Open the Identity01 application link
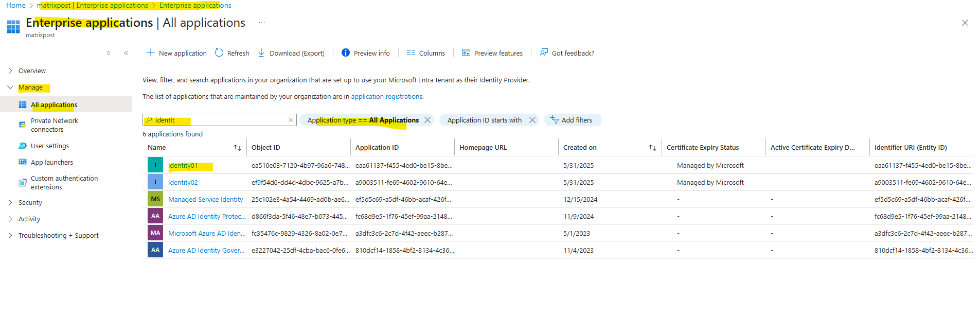Screen dimensions: 980x333 pos(183,165)
